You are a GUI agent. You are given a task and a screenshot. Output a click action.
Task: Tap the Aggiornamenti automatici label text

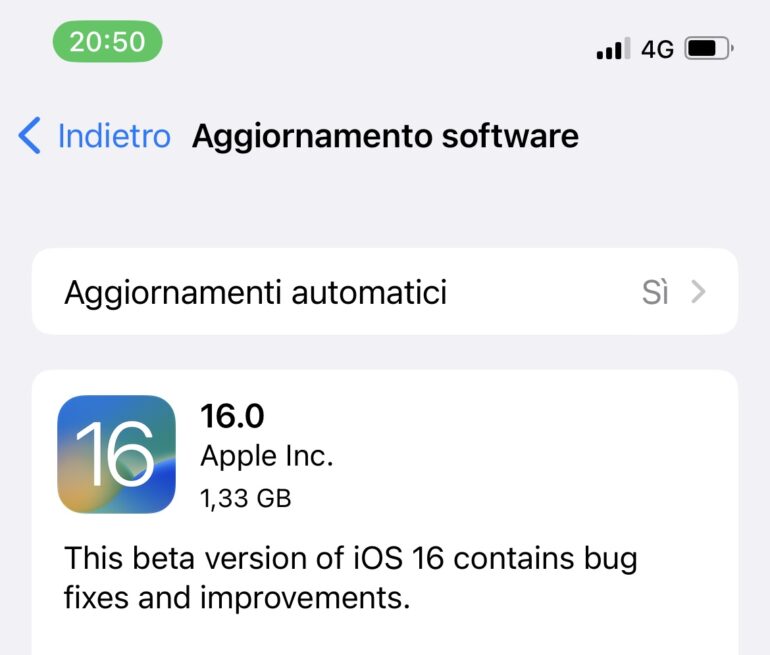point(255,293)
